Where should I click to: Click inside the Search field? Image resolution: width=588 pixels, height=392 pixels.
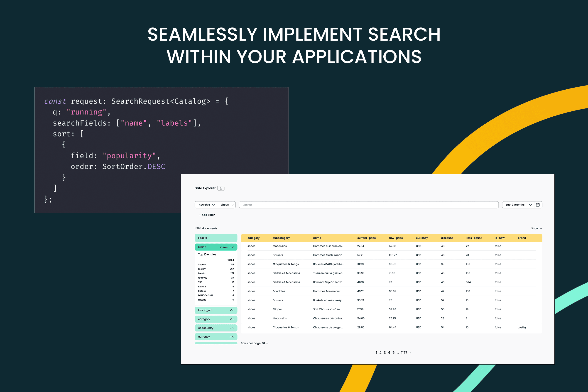(x=368, y=205)
